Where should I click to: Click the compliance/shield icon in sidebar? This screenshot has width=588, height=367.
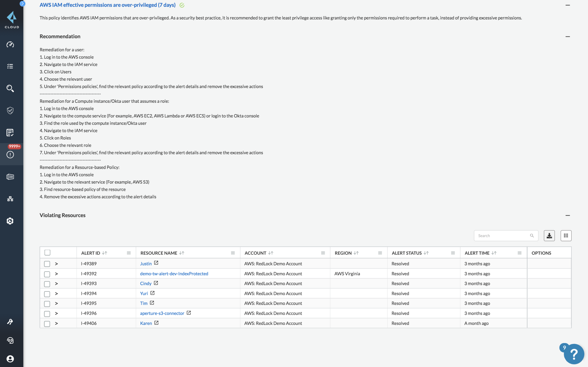pyautogui.click(x=11, y=110)
